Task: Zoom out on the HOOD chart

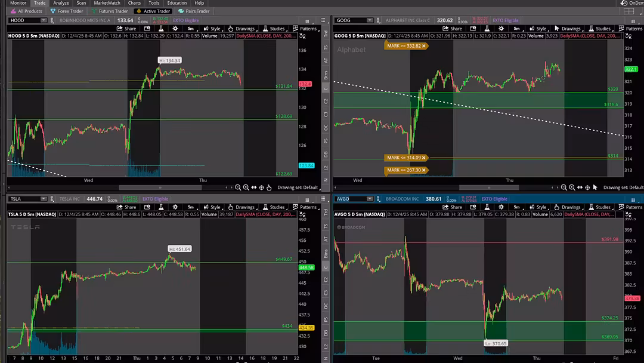Action: [238, 187]
